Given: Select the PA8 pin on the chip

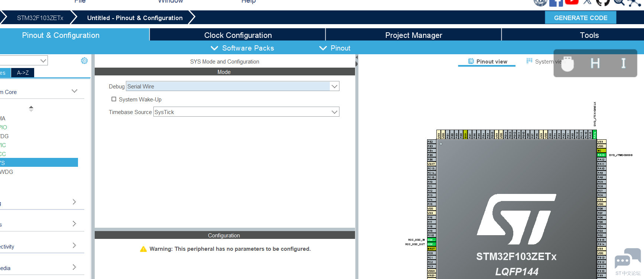Looking at the screenshot, I should 601,177.
